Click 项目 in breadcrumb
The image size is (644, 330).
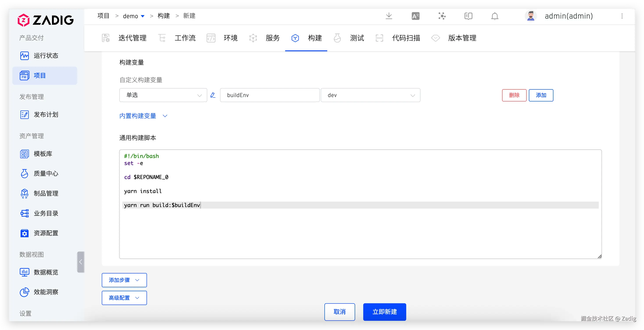point(103,16)
